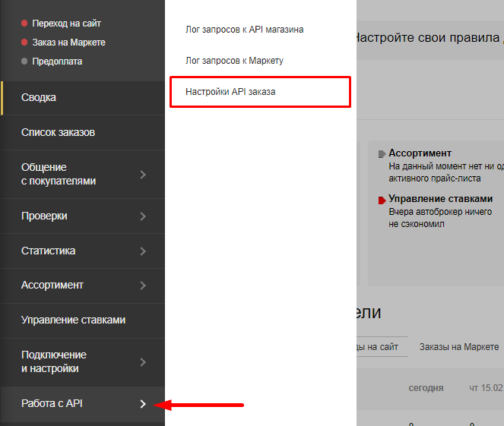Go to Список заказов
This screenshot has width=504, height=426.
[59, 133]
